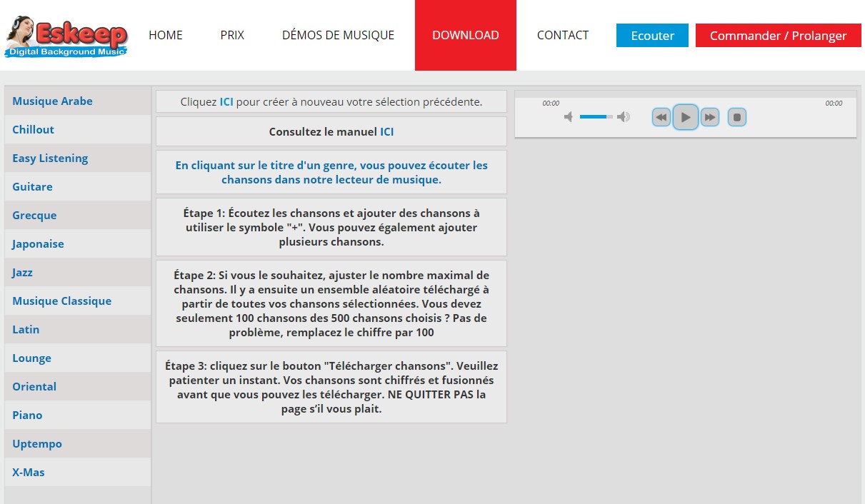The image size is (865, 504).
Task: Choose the Oriental genre
Action: click(78, 386)
